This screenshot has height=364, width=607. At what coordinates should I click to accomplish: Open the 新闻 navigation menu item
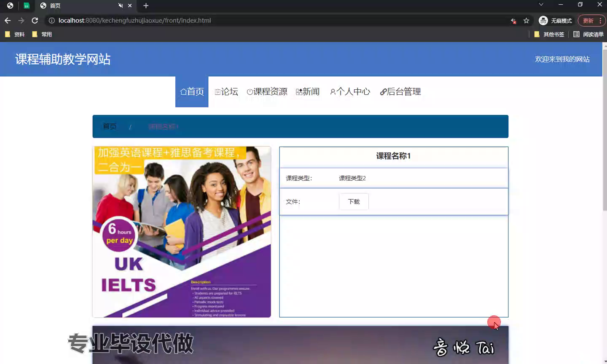[308, 91]
